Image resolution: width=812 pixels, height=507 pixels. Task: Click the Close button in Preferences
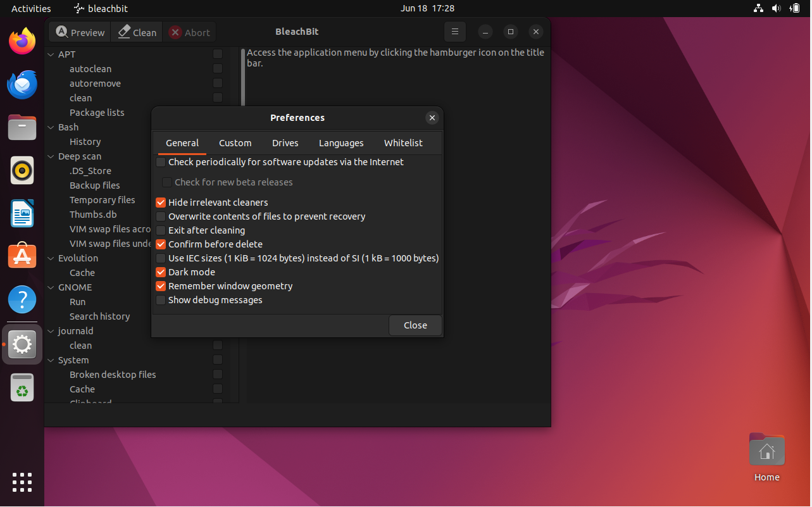click(x=415, y=325)
